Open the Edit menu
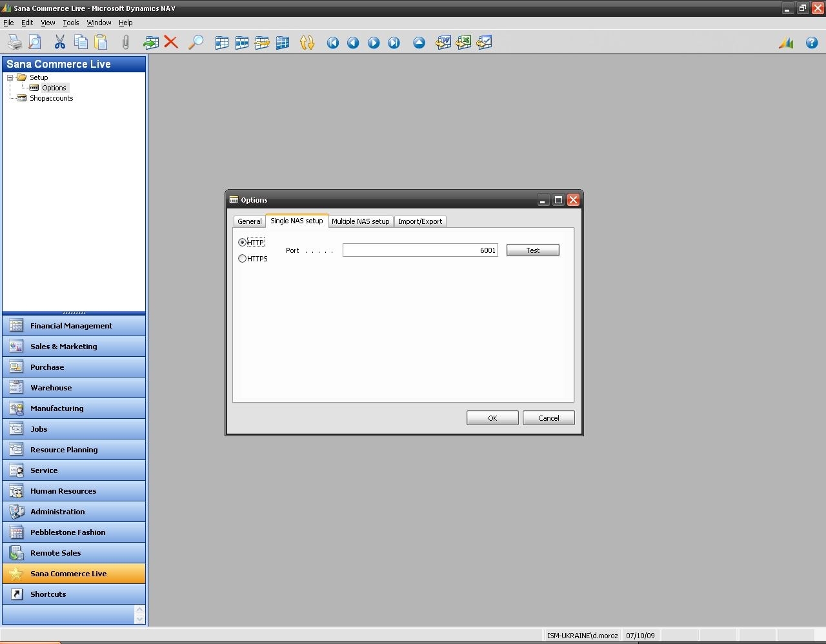 (x=27, y=23)
